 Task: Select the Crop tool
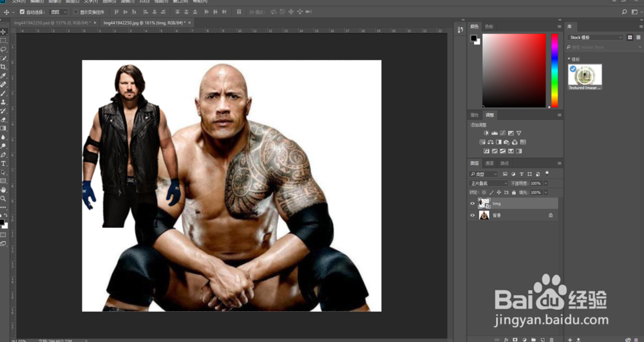point(3,67)
